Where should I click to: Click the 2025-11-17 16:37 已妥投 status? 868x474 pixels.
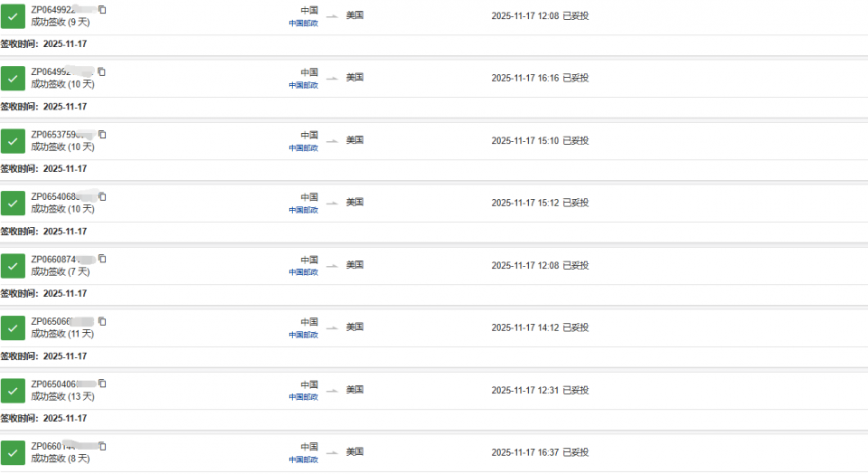click(540, 452)
